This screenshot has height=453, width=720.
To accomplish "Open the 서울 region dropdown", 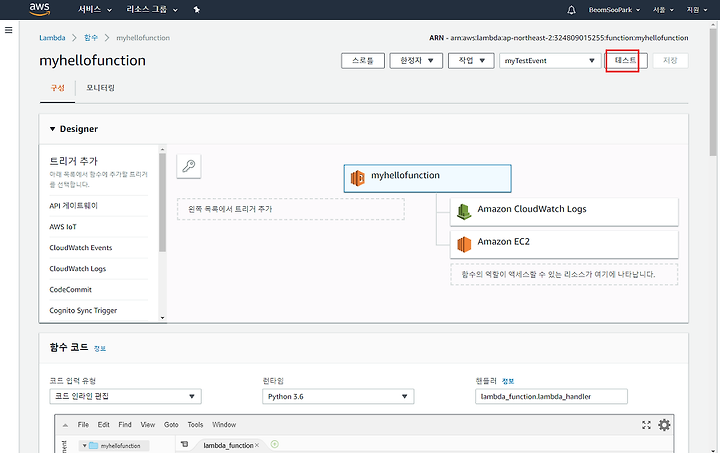I will 663,10.
